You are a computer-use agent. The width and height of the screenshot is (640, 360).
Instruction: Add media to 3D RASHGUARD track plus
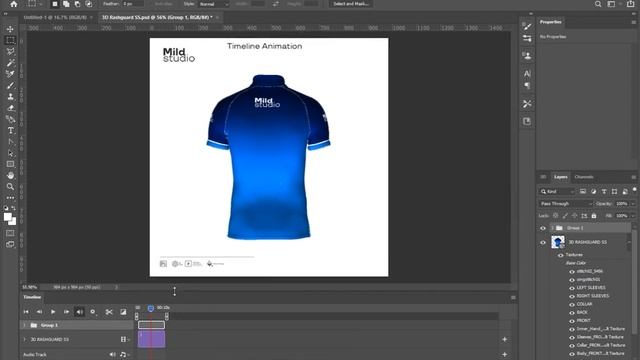point(504,340)
